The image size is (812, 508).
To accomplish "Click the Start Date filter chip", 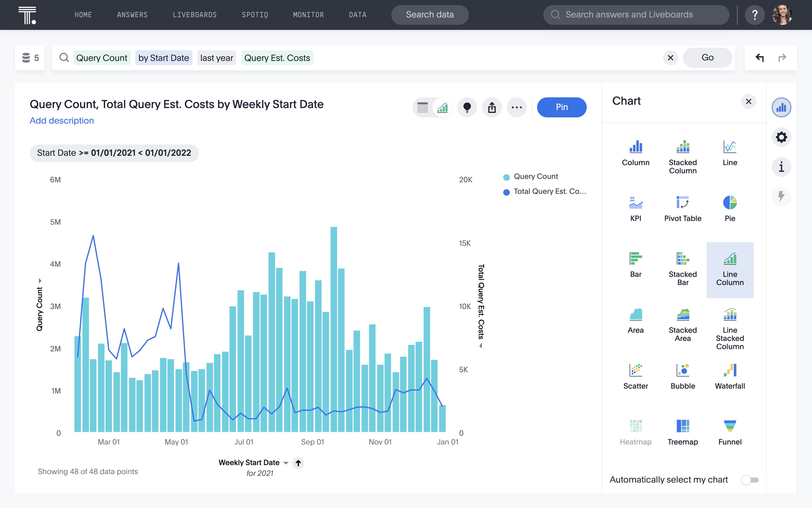I will point(114,153).
